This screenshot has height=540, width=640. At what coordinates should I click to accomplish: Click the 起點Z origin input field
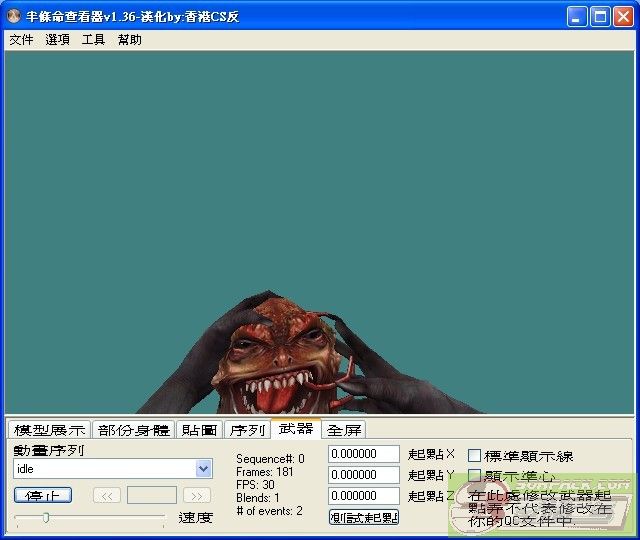tap(363, 496)
